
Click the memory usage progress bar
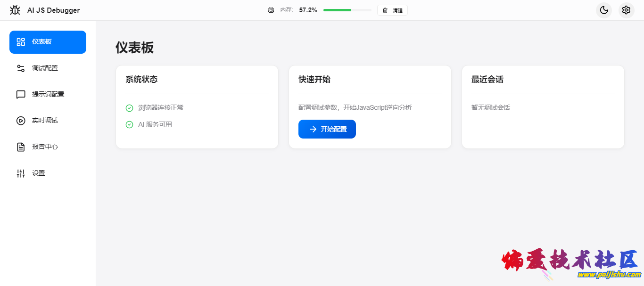coord(347,10)
